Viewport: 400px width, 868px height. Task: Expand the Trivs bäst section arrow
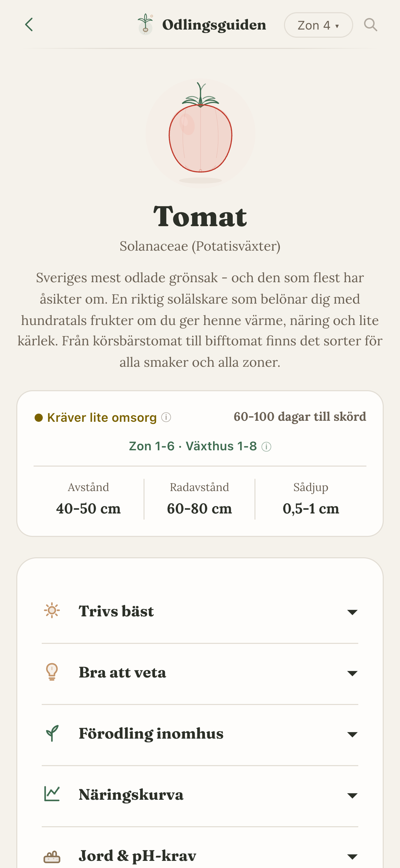pyautogui.click(x=353, y=612)
